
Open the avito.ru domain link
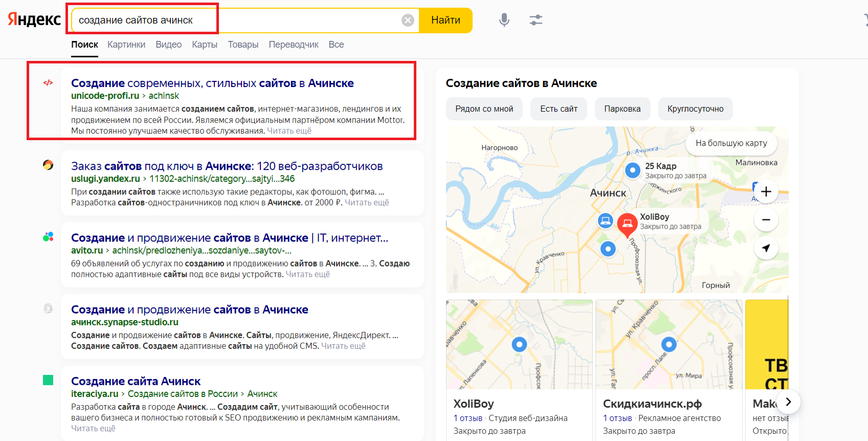click(x=87, y=250)
